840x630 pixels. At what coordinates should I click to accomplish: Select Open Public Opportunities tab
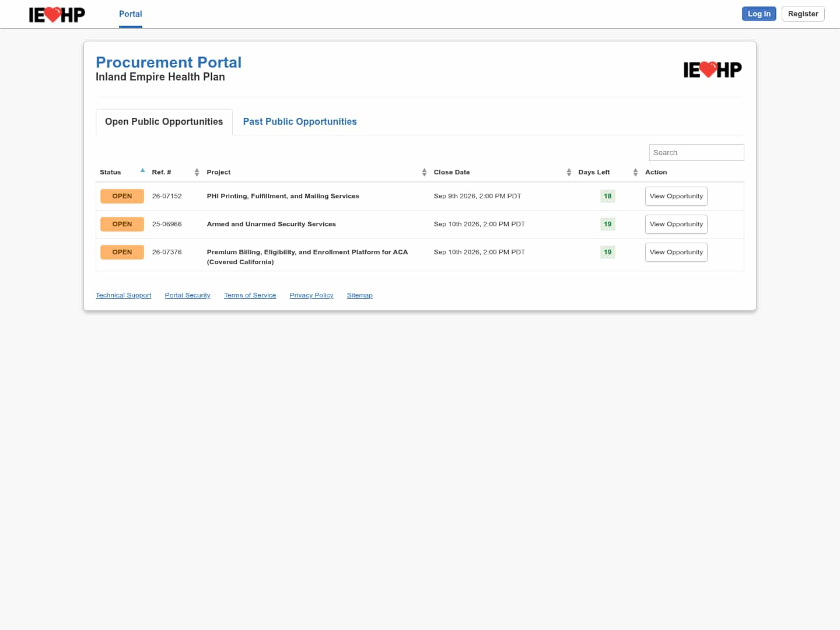click(164, 122)
